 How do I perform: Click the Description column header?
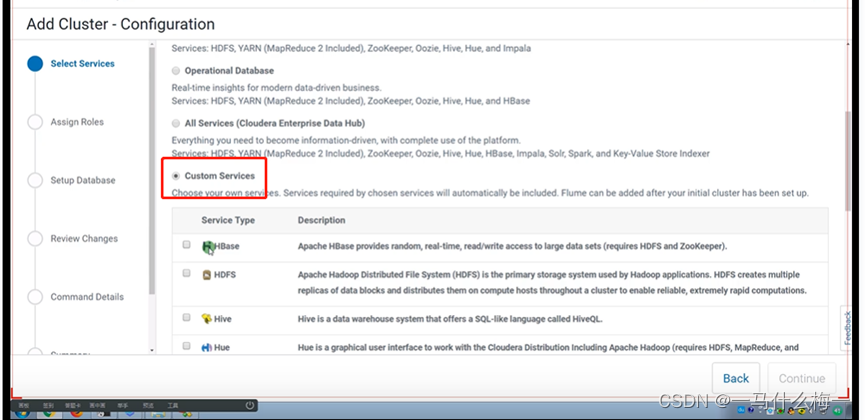[322, 220]
